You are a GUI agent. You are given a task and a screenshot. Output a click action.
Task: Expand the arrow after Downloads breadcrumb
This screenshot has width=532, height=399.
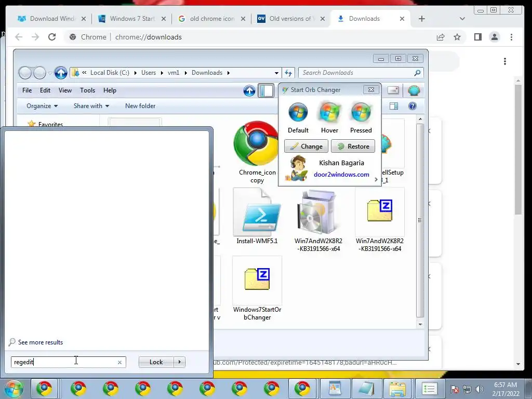coord(229,73)
